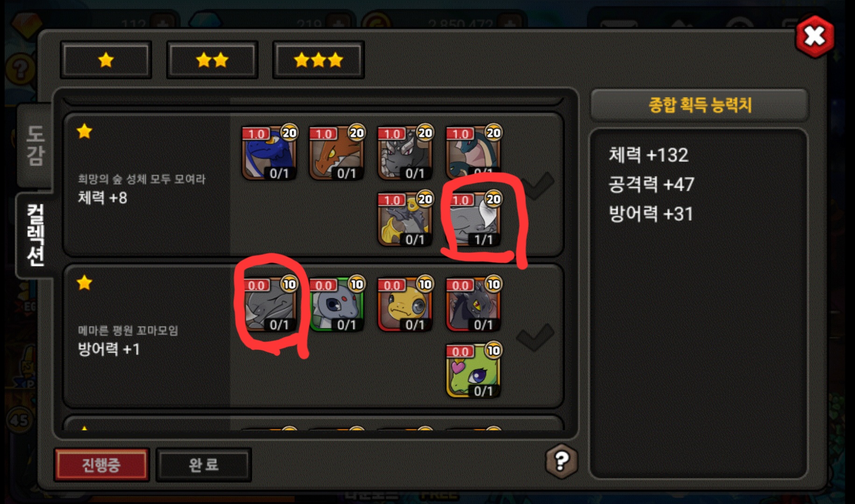Viewport: 855px width, 504px height.
Task: Close the collection window with red X
Action: coord(815,36)
